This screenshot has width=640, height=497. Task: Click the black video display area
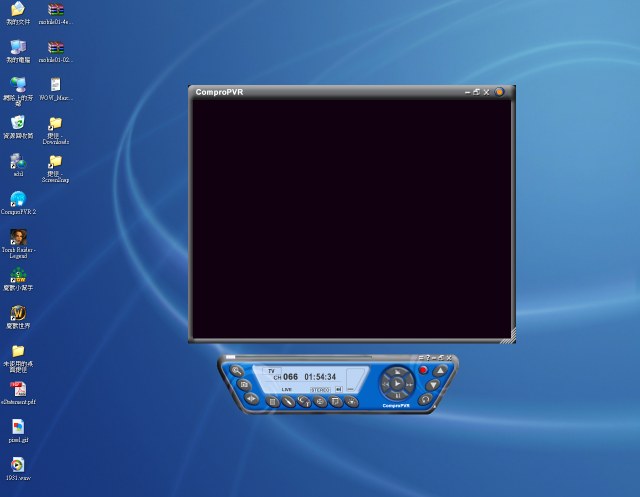(351, 219)
